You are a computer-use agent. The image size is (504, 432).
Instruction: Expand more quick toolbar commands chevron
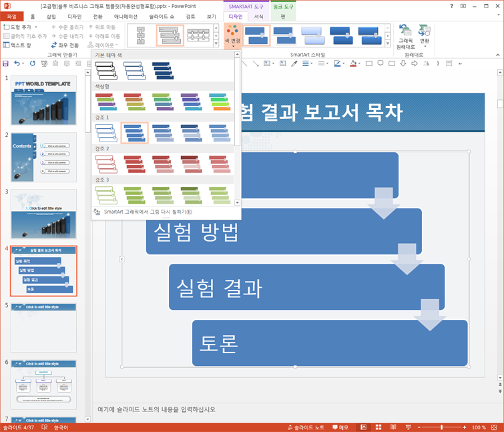pyautogui.click(x=460, y=63)
